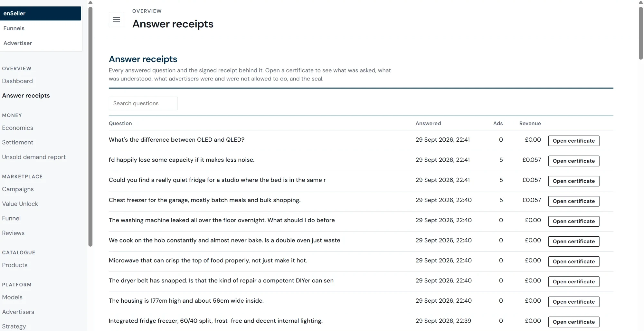The image size is (644, 331).
Task: Click the 'Answer receipts' page title
Action: point(173,24)
